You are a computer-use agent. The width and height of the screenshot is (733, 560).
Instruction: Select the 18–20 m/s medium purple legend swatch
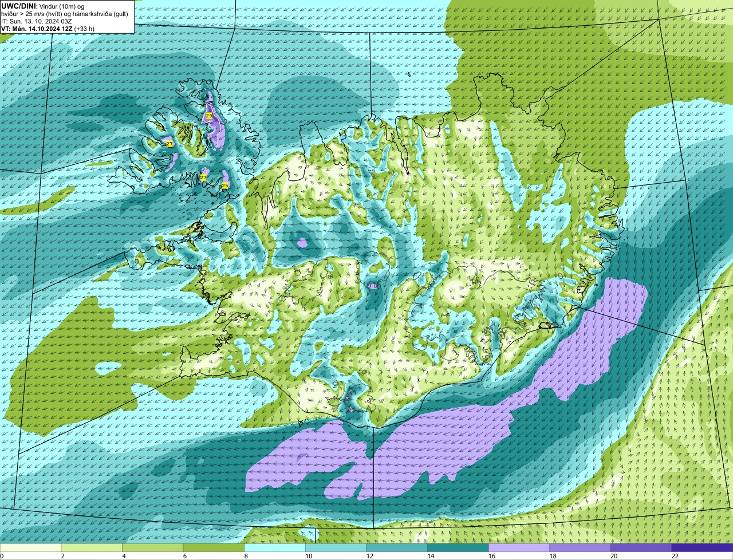click(x=580, y=547)
